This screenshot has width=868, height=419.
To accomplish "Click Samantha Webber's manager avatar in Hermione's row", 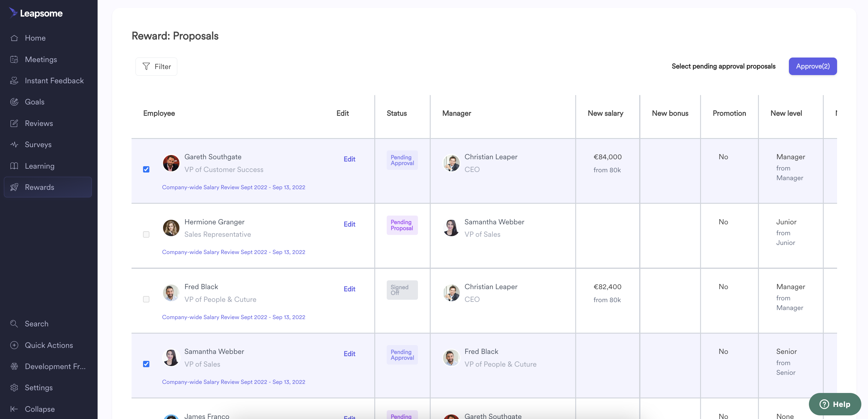I will 451,228.
